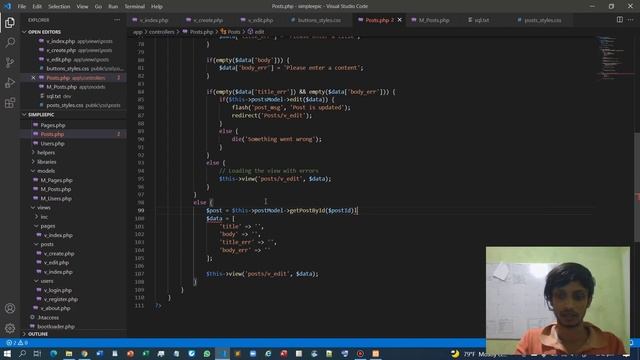
Task: Collapse the pages folder
Action: (47, 226)
